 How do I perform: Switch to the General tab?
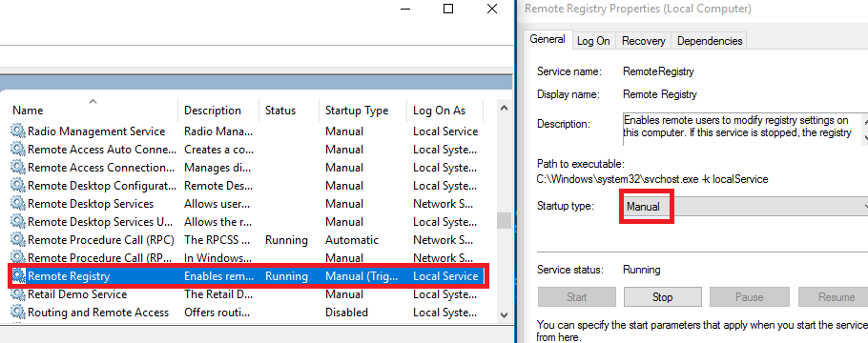coord(547,39)
